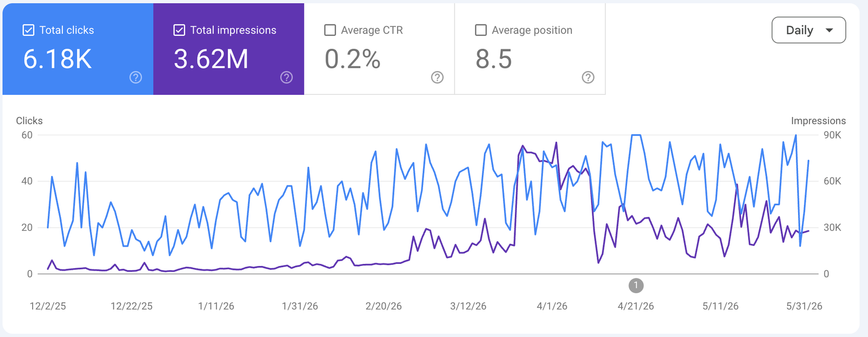
Task: Select the Total clicks 6.18K card
Action: click(x=78, y=49)
